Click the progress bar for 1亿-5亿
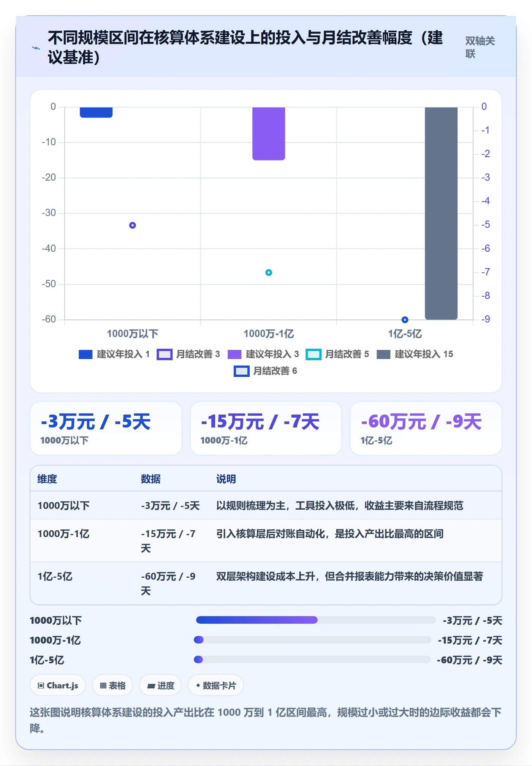Image resolution: width=532 pixels, height=766 pixels. pyautogui.click(x=312, y=660)
